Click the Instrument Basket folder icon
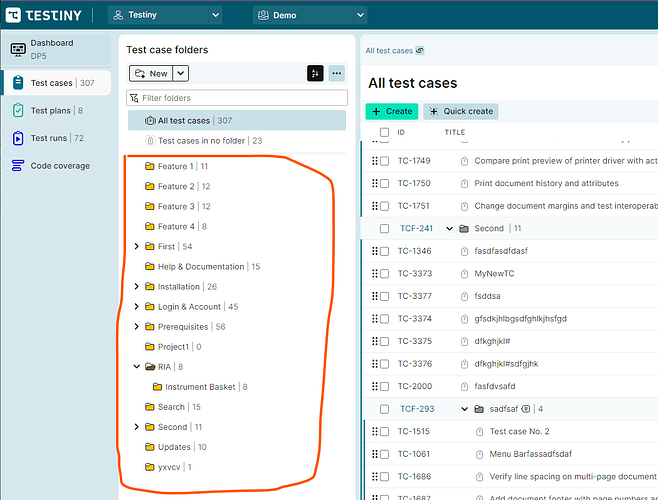 point(157,387)
